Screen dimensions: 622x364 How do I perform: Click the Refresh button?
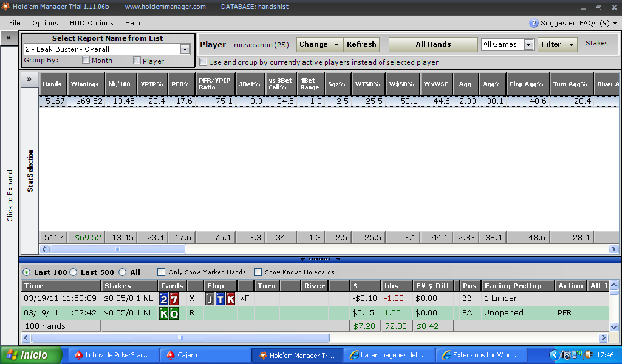point(361,44)
